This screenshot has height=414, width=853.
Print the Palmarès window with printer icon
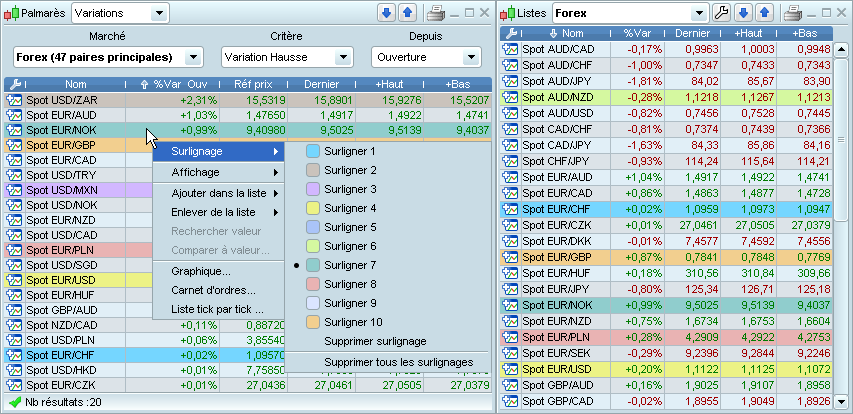click(x=436, y=13)
